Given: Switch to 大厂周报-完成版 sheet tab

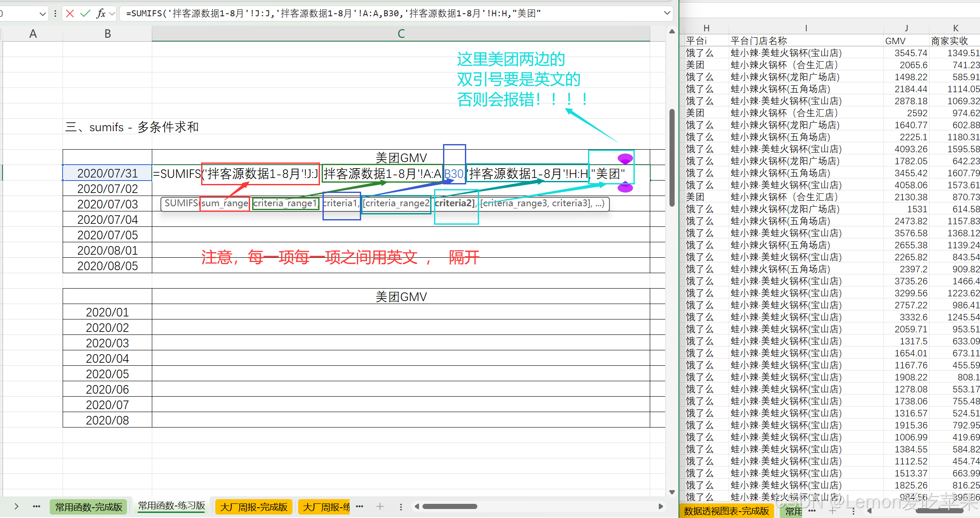Looking at the screenshot, I should point(254,507).
